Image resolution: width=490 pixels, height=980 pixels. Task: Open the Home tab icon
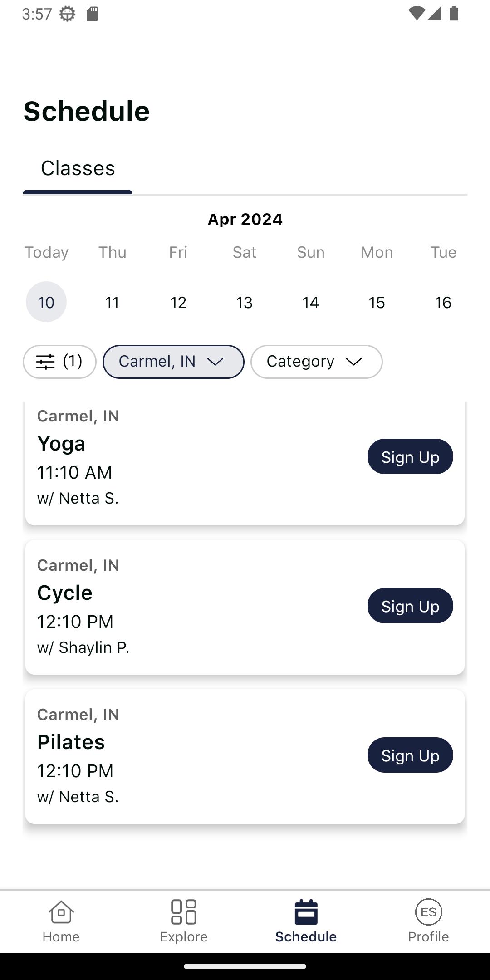pos(61,912)
